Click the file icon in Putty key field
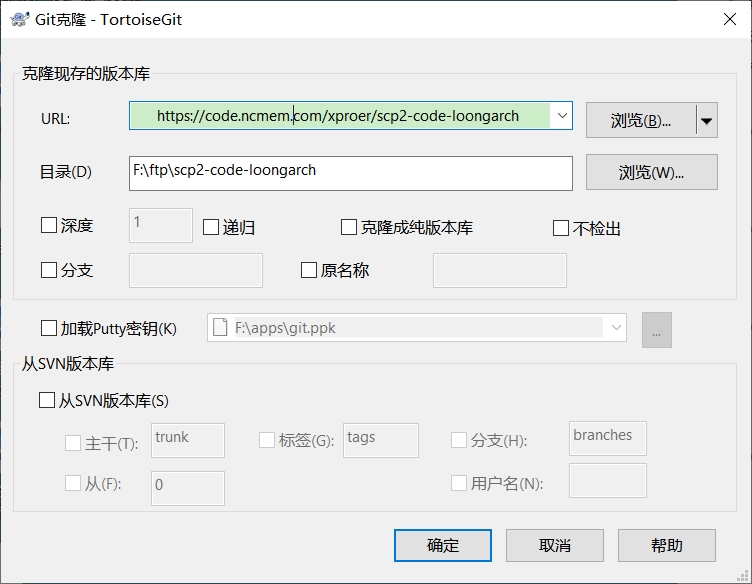This screenshot has height=584, width=752. [x=221, y=327]
